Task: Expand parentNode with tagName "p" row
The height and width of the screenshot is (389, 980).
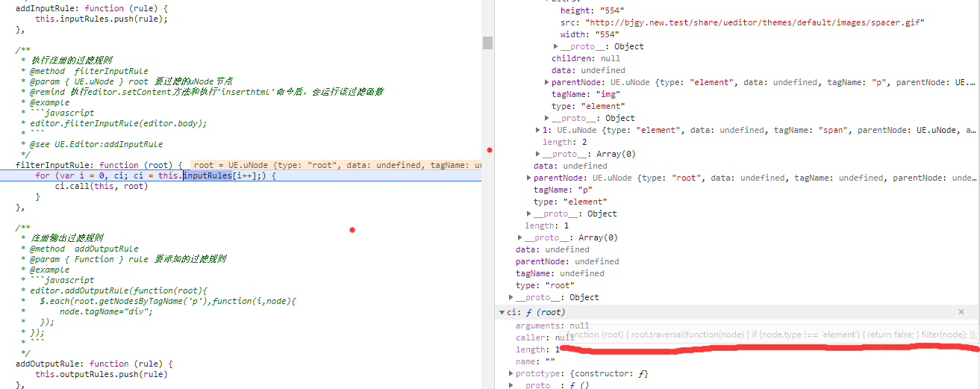Action: (x=547, y=82)
